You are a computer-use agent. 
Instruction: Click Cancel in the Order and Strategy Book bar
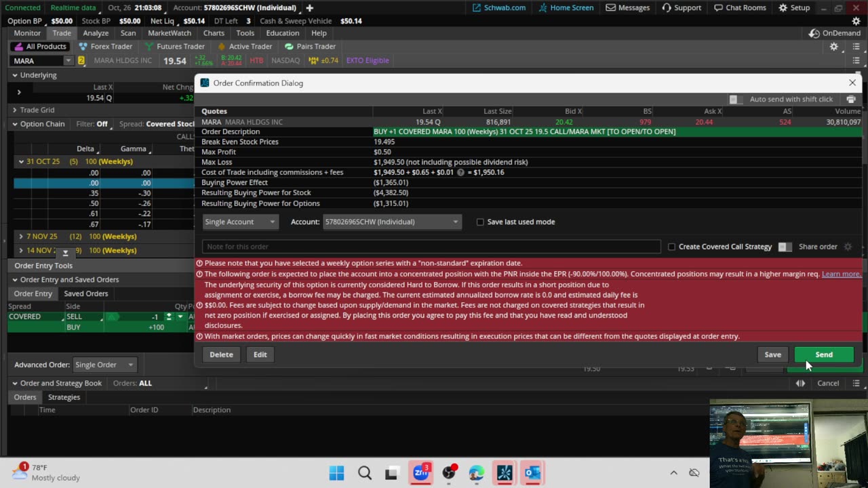[828, 383]
